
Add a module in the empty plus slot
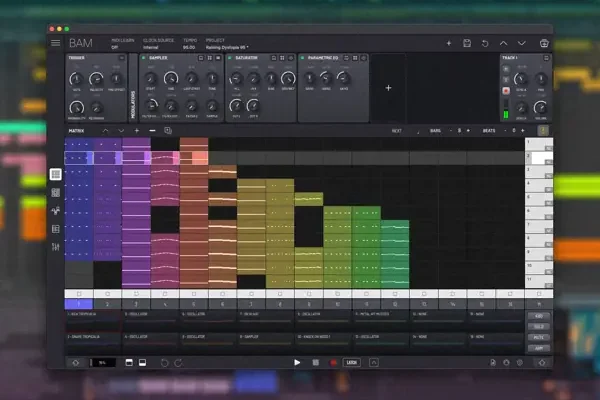point(388,88)
